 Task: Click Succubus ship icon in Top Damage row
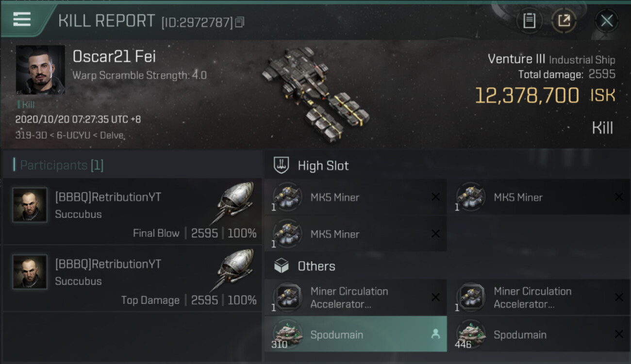click(234, 270)
